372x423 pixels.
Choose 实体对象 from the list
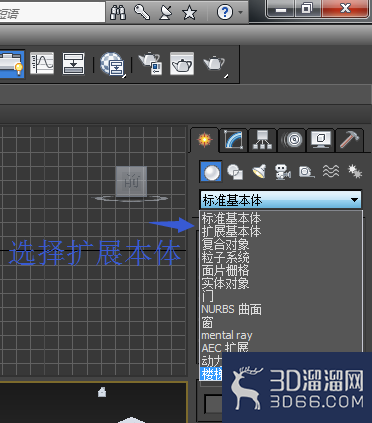[281, 283]
